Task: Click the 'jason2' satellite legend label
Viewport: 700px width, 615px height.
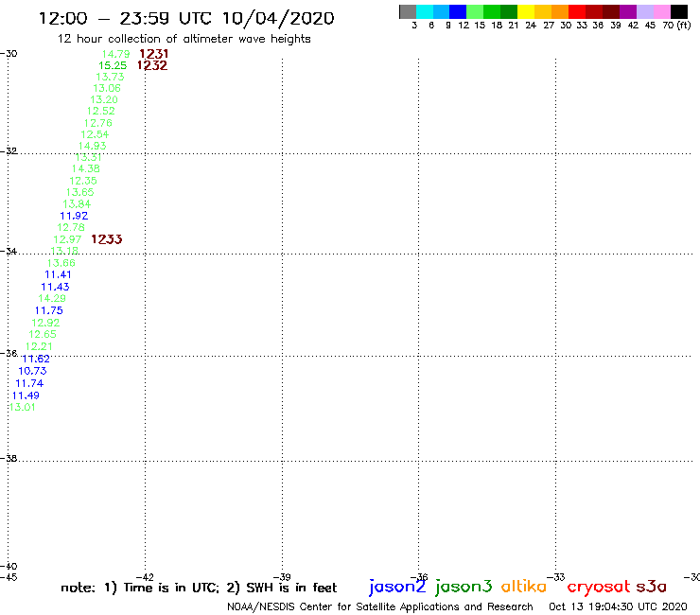Action: coord(397,587)
